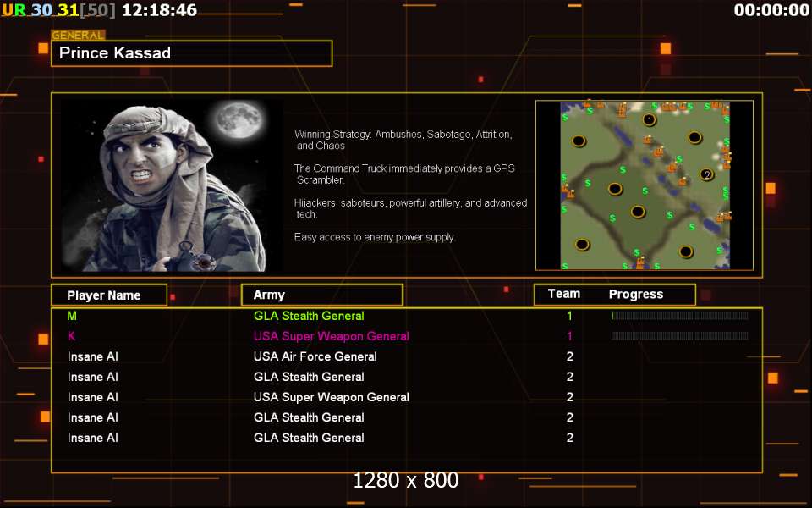
Task: Click the white USA Super Weapon General entry
Action: tap(332, 397)
